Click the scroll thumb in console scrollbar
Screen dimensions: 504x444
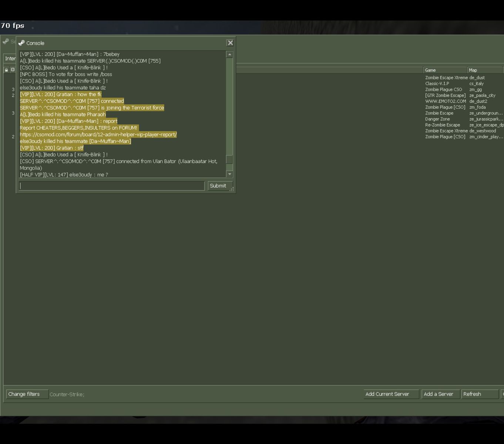229,159
